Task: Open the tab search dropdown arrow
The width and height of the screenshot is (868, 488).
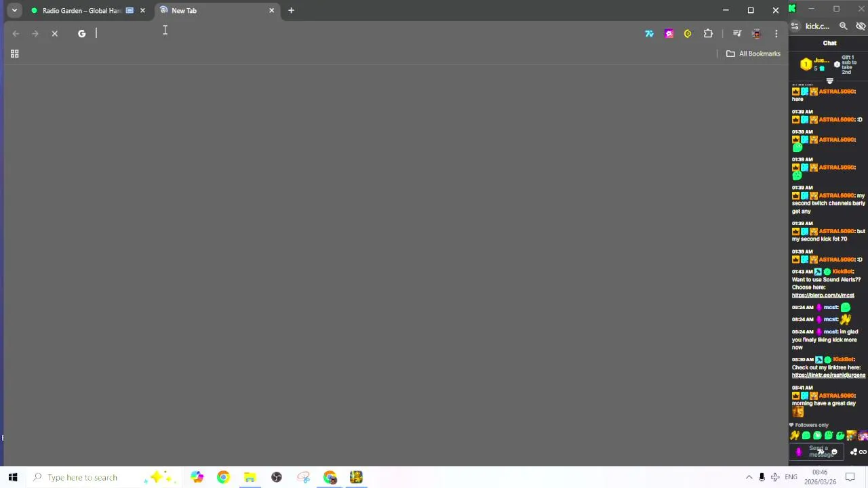Action: [14, 10]
